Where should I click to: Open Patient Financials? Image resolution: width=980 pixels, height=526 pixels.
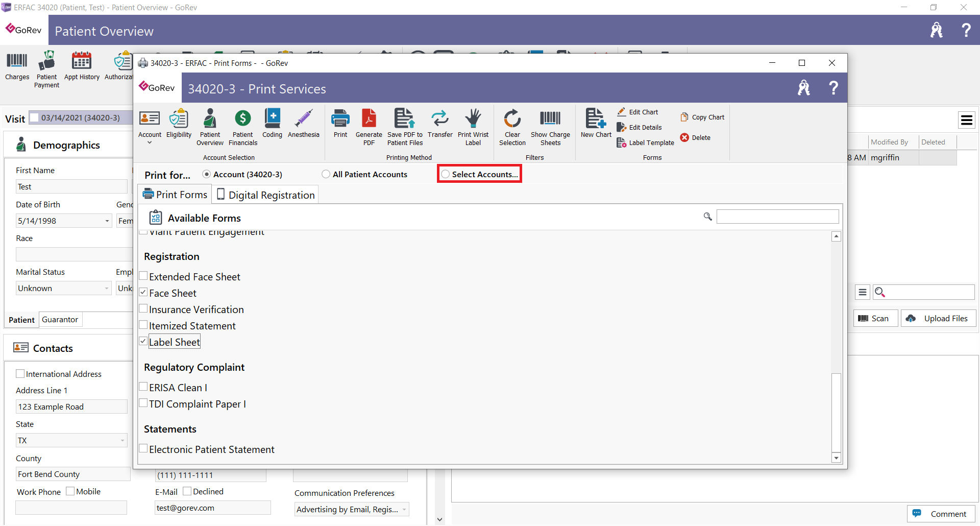243,127
